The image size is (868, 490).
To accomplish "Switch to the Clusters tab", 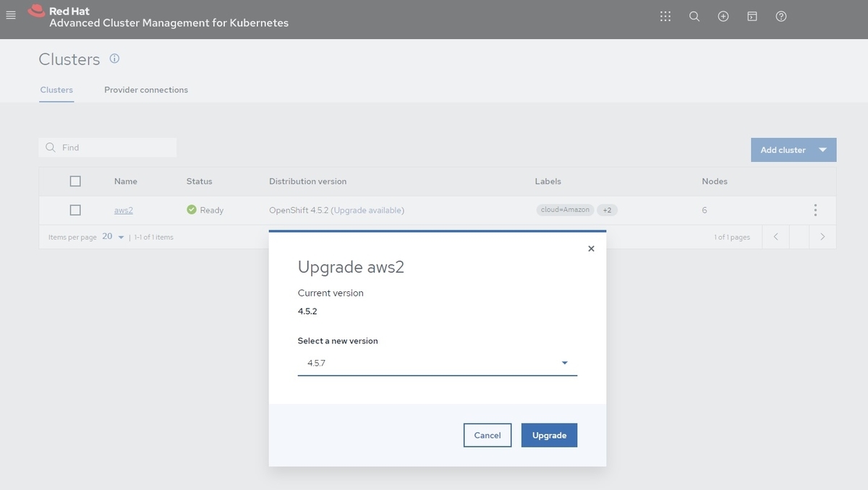I will pyautogui.click(x=56, y=90).
